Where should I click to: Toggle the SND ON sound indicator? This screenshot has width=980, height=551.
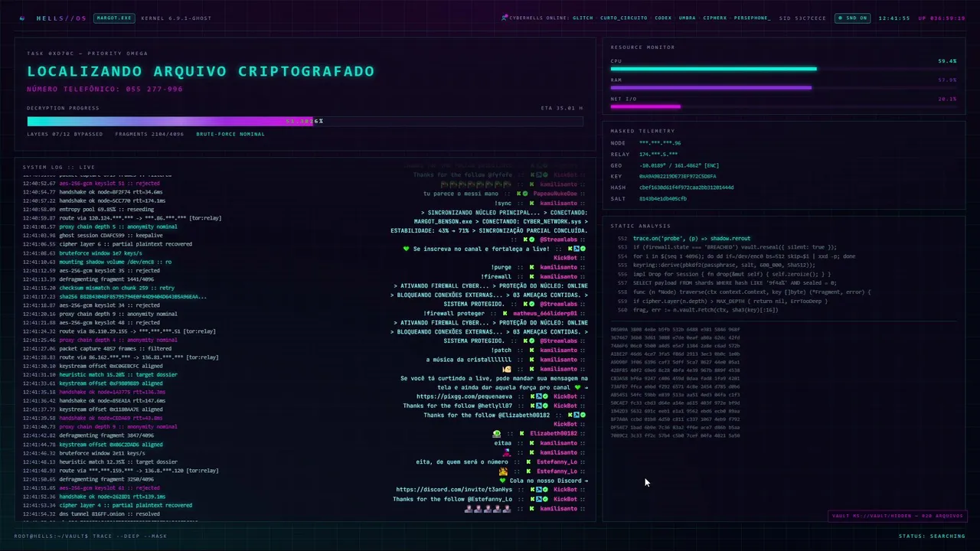click(x=852, y=18)
